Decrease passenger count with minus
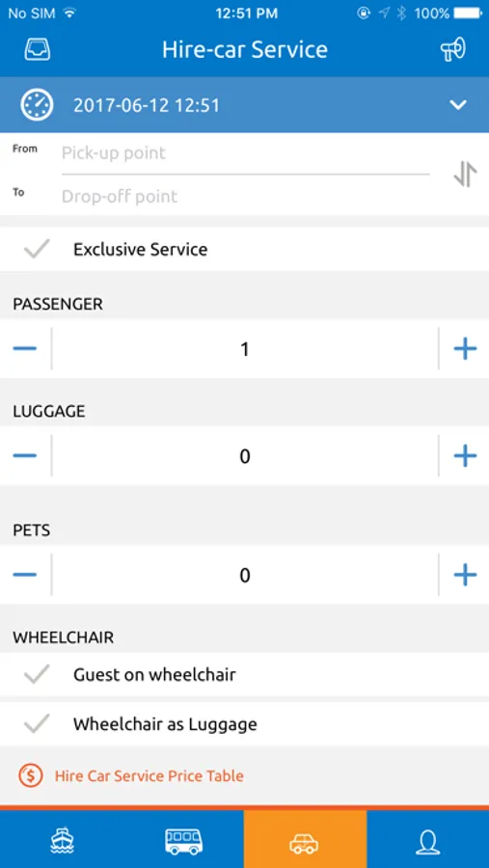This screenshot has height=868, width=489. 25,349
